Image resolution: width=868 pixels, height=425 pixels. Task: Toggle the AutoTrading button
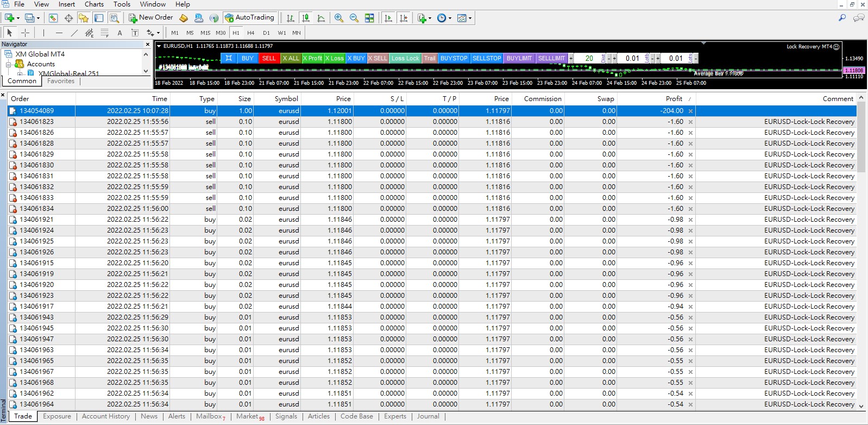coord(250,17)
